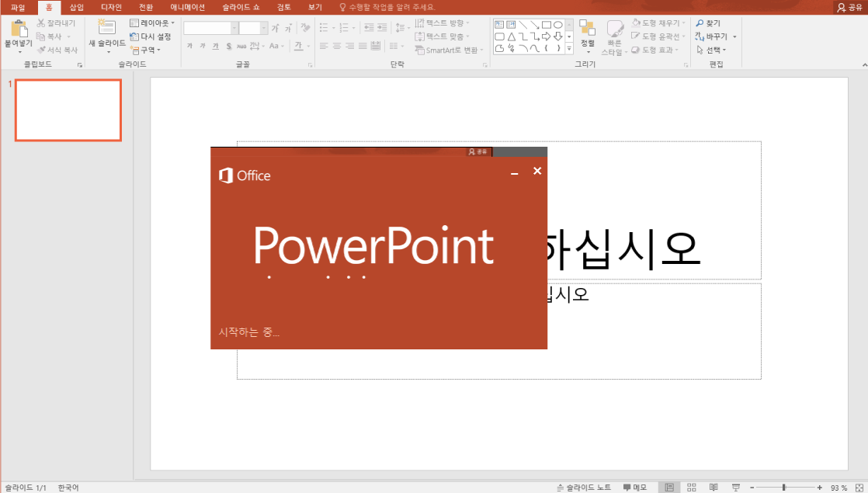Click the 붙여넣기 (Paste) clipboard icon
The width and height of the screenshot is (868, 493).
(x=19, y=28)
